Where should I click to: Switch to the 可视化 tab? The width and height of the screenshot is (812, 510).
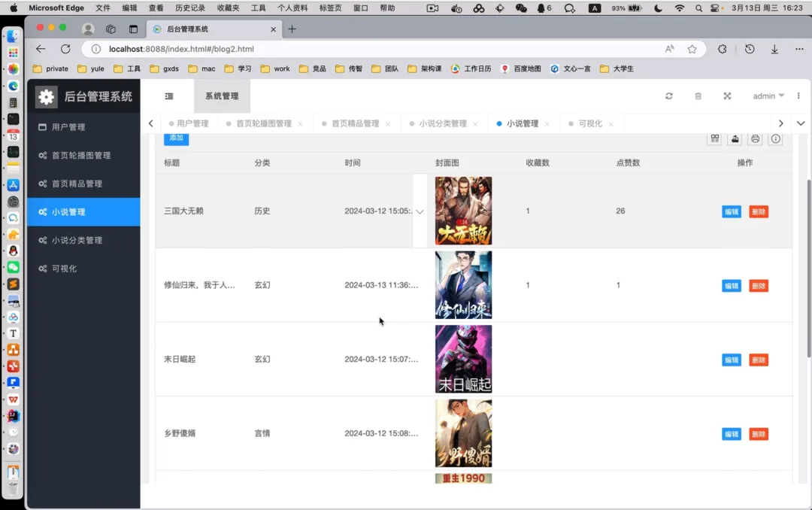pyautogui.click(x=590, y=123)
